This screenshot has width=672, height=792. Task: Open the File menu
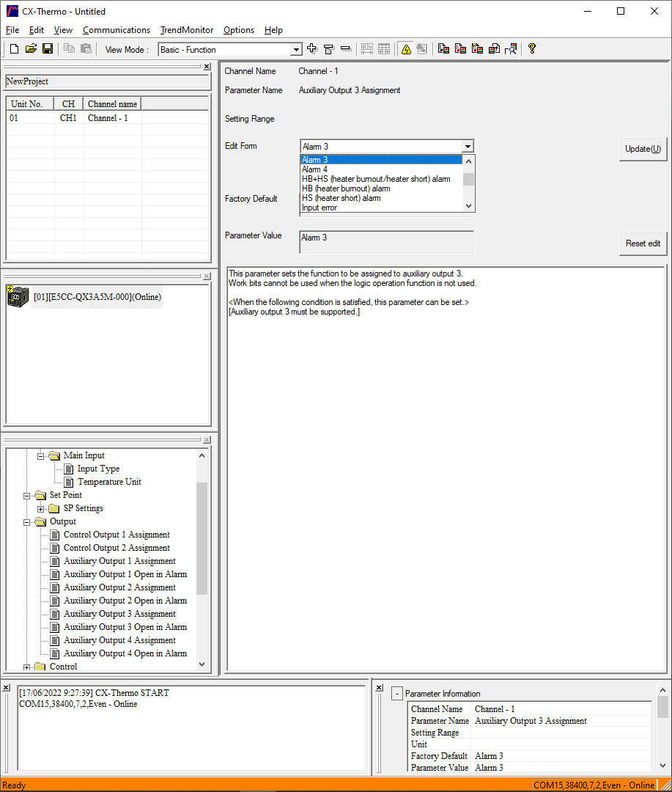12,30
